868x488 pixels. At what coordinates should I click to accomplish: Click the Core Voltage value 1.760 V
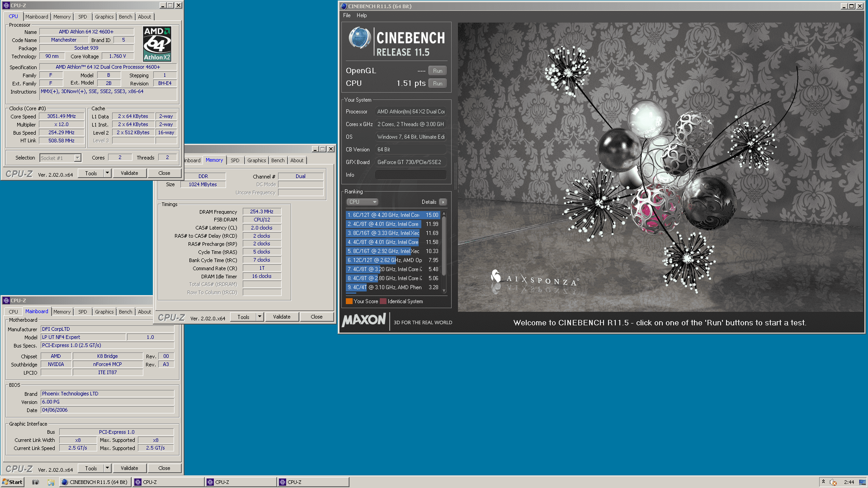(x=118, y=56)
